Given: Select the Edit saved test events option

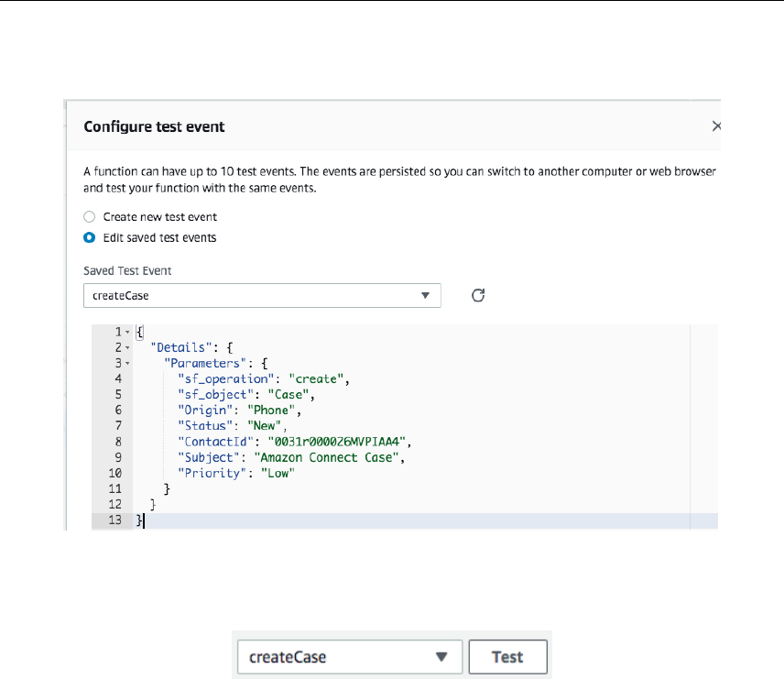Looking at the screenshot, I should pyautogui.click(x=90, y=237).
